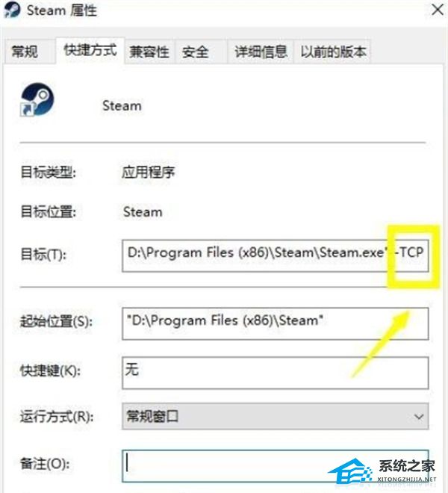This screenshot has width=448, height=493.
Task: Click the 快捷键(K) field showing 无
Action: [276, 373]
